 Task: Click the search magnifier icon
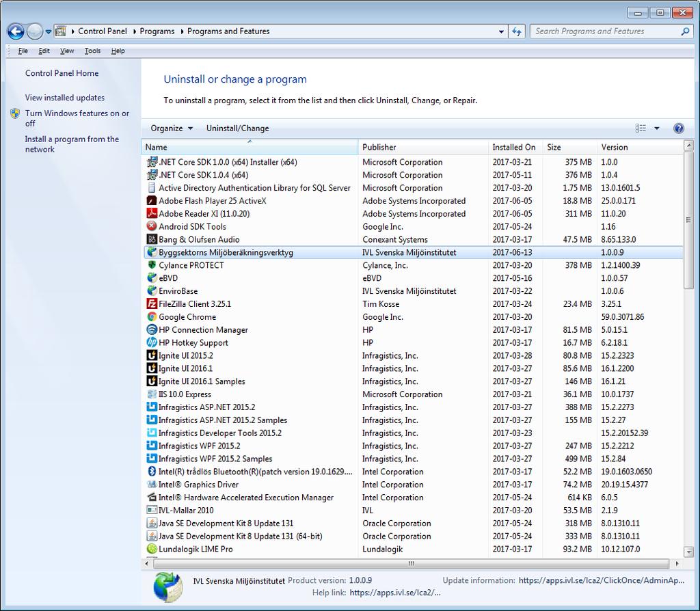685,31
